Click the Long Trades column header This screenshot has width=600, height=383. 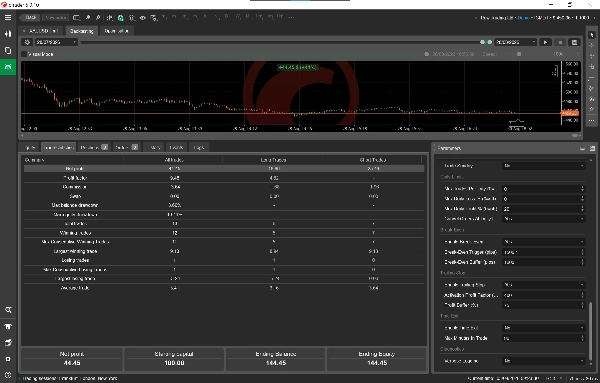[x=273, y=160]
